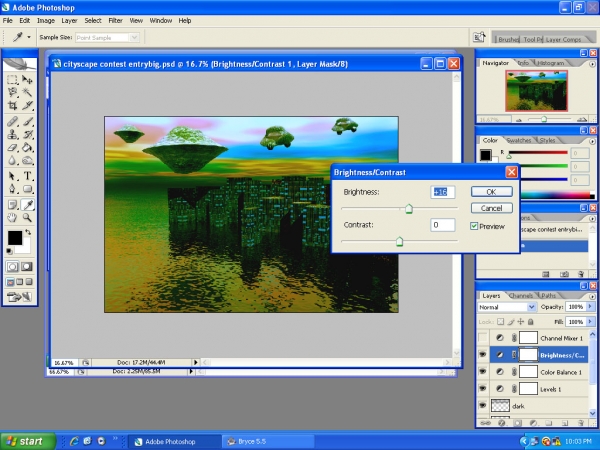The width and height of the screenshot is (600, 450).
Task: Select the Blur tool
Action: click(x=12, y=160)
